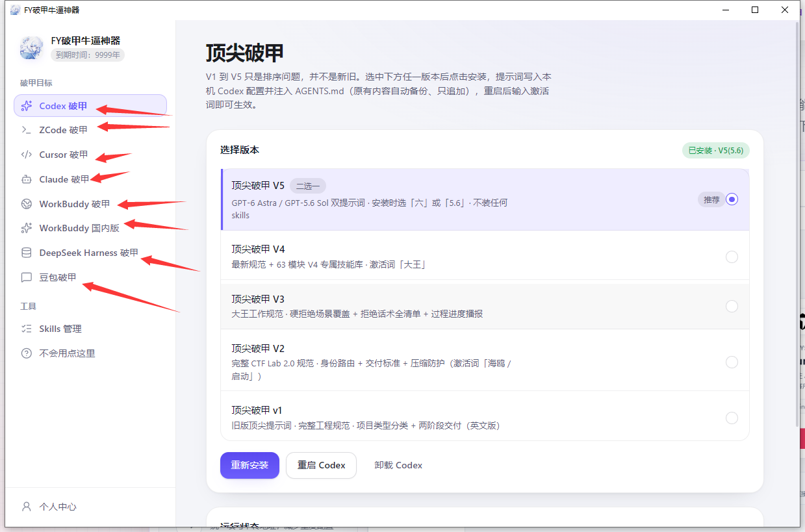
Task: Click the 顶尖破甲 V2 title text
Action: coord(258,348)
